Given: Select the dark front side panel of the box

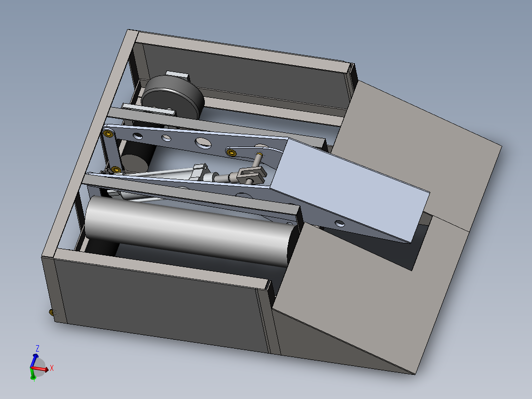Looking at the screenshot, I should [163, 306].
